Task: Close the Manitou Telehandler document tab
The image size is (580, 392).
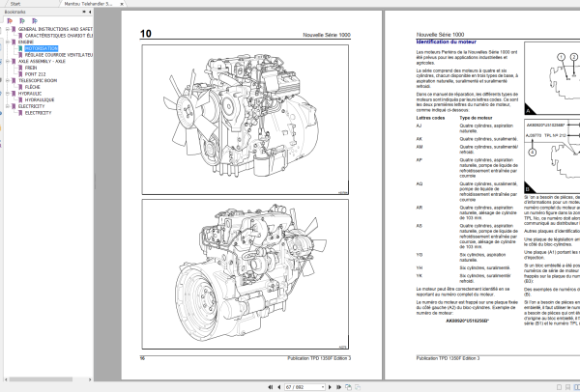Action: (x=122, y=4)
